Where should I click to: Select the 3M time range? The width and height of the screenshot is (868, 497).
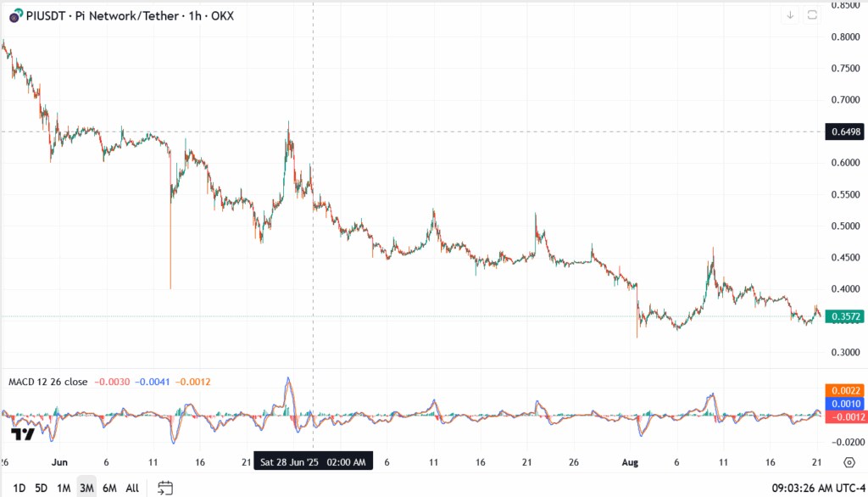(86, 489)
